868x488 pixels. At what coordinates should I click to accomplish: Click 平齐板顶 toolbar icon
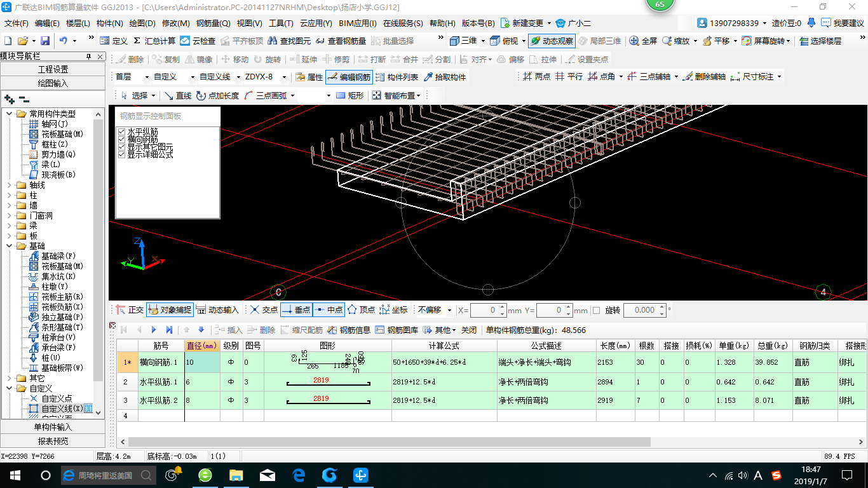pos(241,41)
